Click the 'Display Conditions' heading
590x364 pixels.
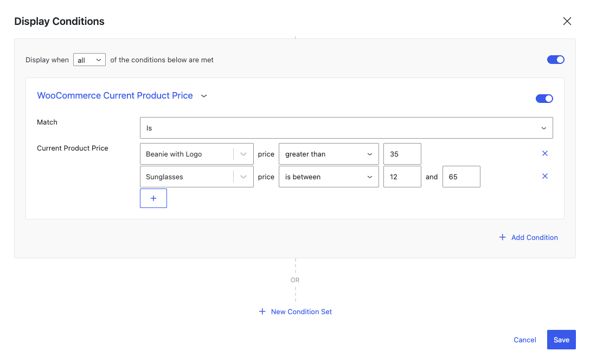59,22
